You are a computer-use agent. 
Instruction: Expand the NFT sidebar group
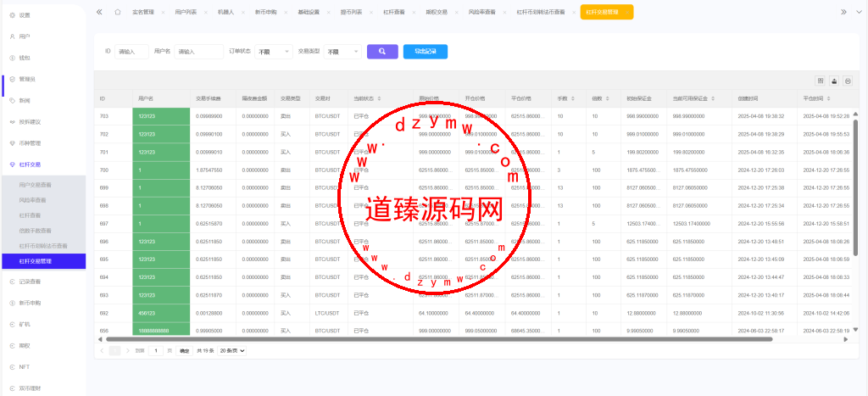click(42, 366)
